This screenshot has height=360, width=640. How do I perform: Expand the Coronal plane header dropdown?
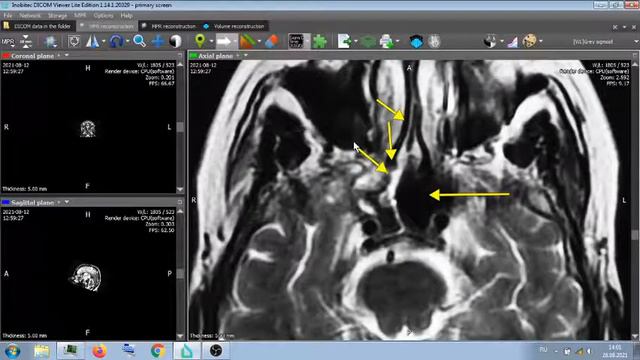point(67,55)
